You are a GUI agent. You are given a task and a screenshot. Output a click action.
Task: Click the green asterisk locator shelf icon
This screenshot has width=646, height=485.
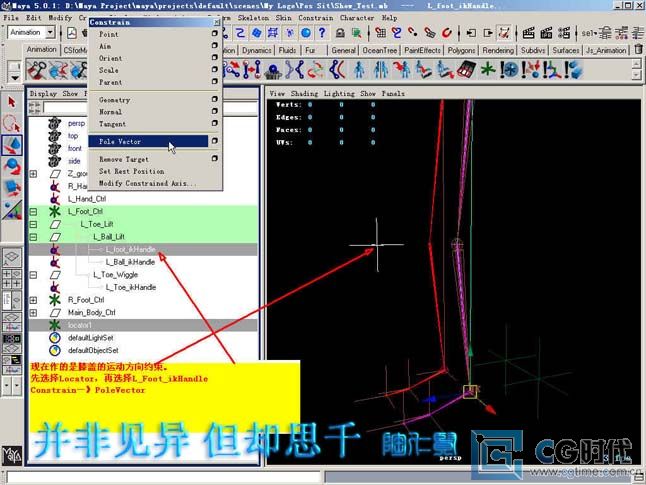[488, 70]
